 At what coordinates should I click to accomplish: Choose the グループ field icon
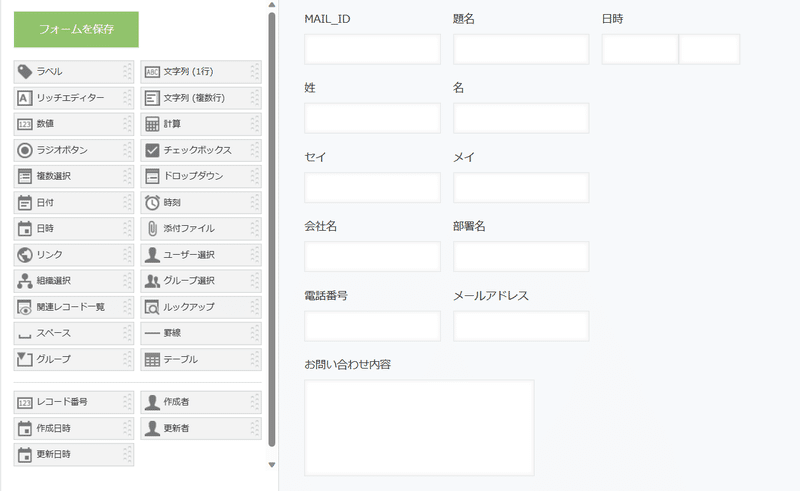click(24, 359)
